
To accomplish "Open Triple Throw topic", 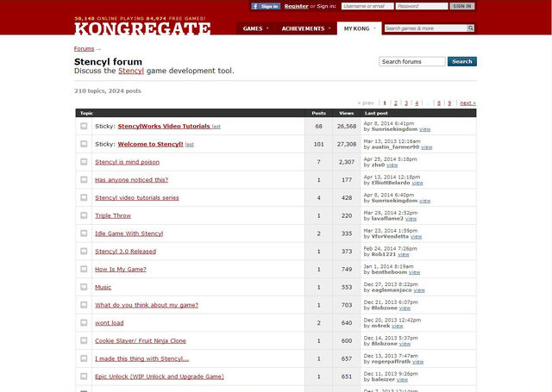I will [x=113, y=216].
